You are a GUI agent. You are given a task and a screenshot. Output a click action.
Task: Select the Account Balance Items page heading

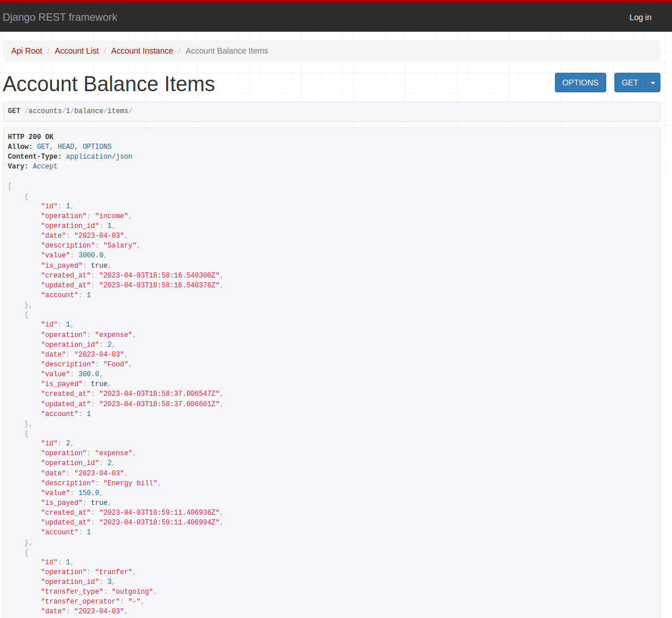pos(108,84)
